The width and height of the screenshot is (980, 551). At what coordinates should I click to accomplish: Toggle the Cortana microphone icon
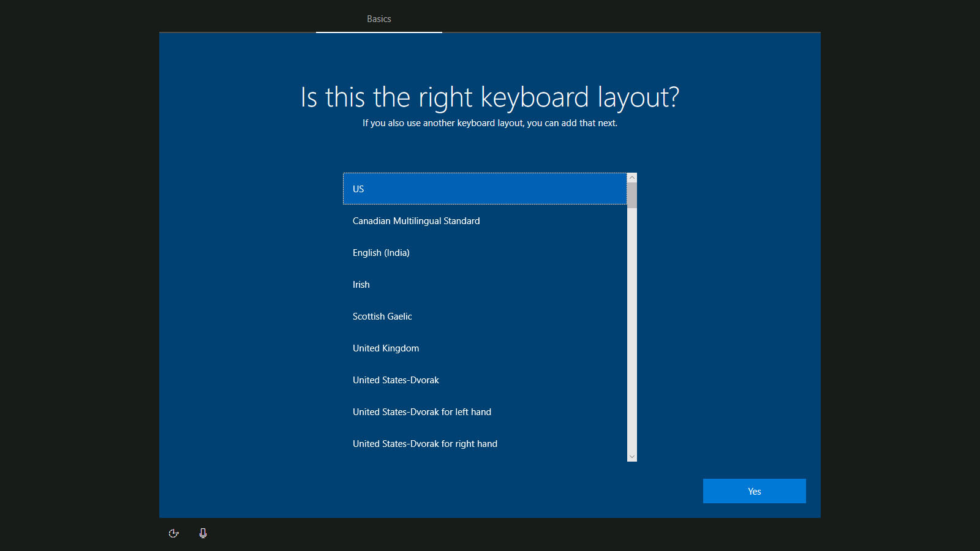point(203,533)
